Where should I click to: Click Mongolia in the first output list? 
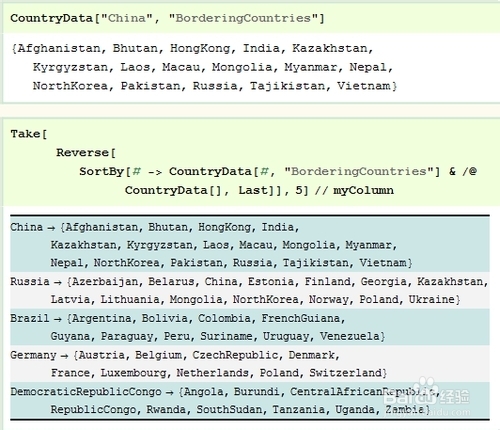(x=242, y=67)
